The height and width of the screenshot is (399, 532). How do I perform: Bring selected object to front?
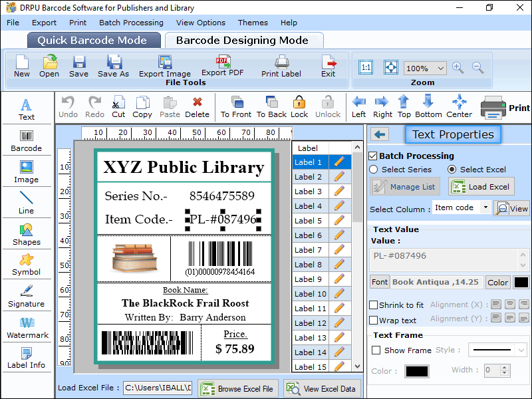point(236,107)
